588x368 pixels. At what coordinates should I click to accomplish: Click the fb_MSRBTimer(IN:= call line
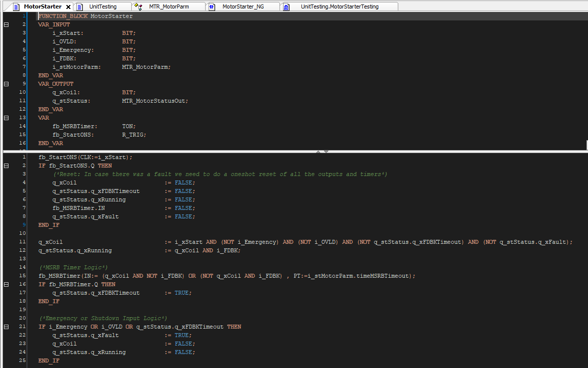click(x=227, y=276)
